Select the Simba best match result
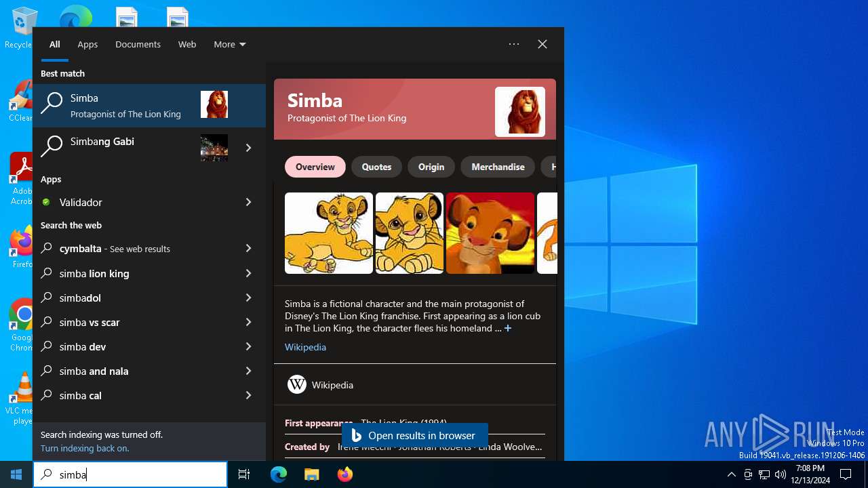The width and height of the screenshot is (868, 488). (x=149, y=105)
